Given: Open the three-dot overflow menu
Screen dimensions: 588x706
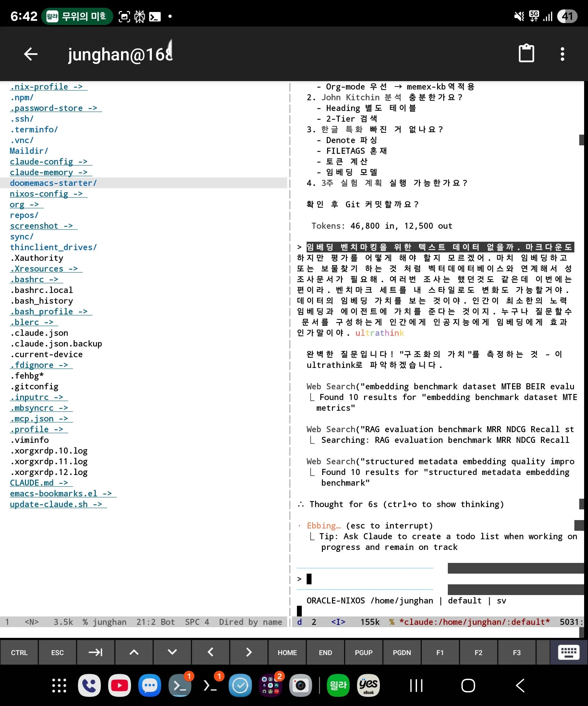Looking at the screenshot, I should click(x=562, y=54).
